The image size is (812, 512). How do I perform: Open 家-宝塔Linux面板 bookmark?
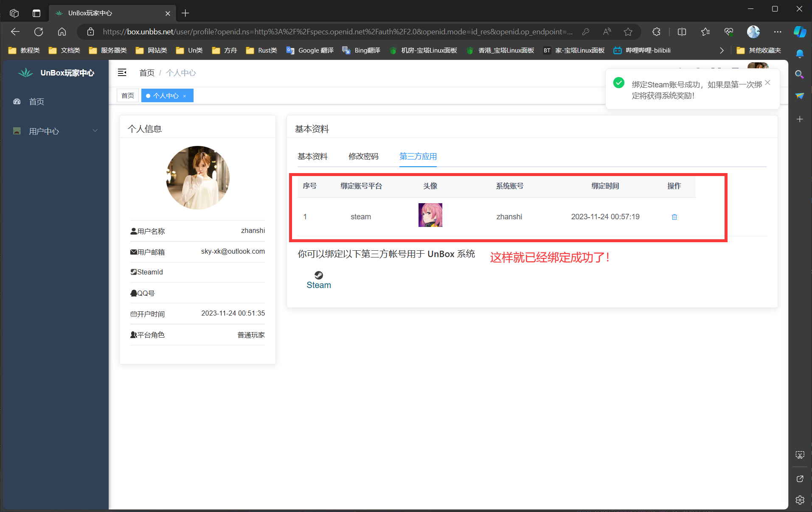(574, 50)
